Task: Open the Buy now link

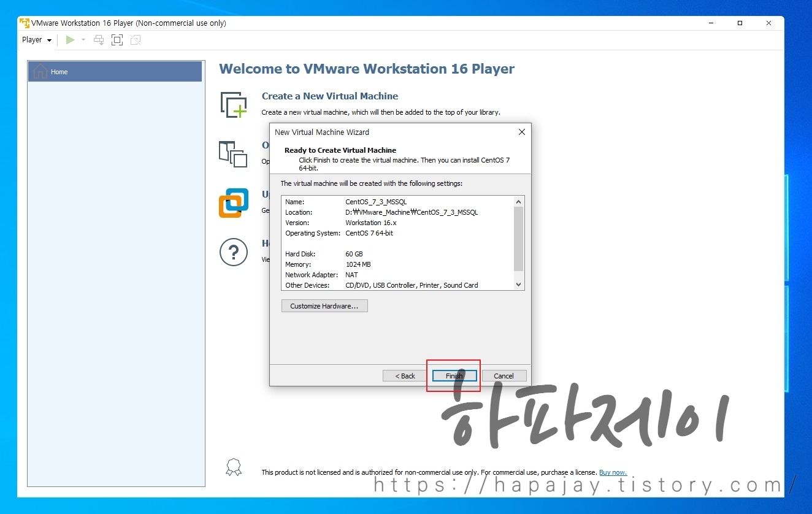Action: point(613,472)
